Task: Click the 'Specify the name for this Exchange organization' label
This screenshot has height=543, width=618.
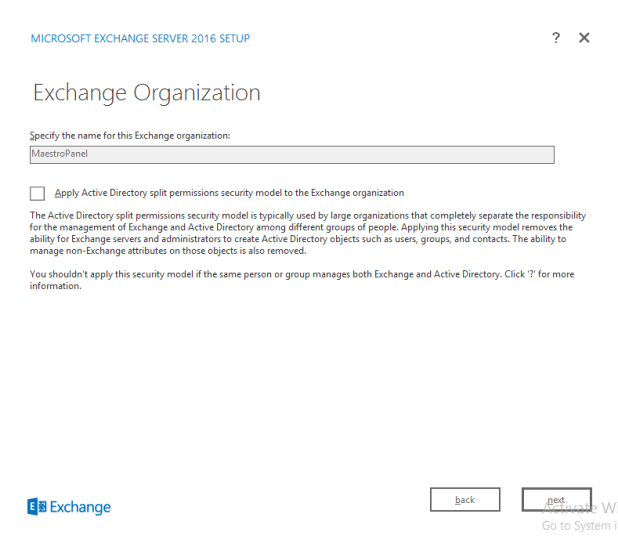Action: 130,136
